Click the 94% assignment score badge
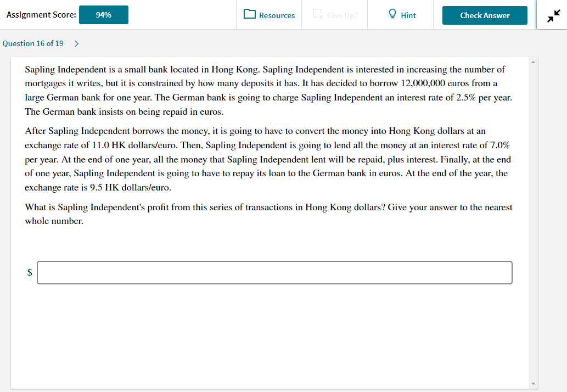The width and height of the screenshot is (567, 392). click(x=103, y=15)
